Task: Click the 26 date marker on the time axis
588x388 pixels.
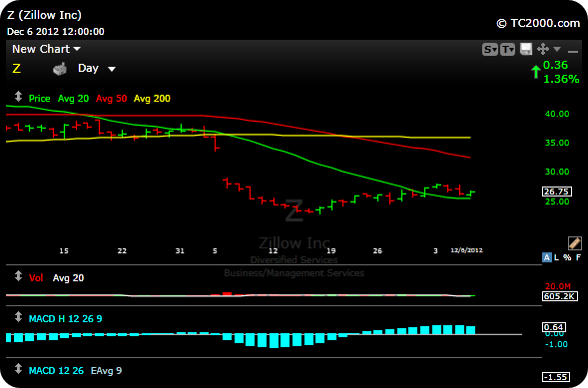Action: tap(377, 250)
